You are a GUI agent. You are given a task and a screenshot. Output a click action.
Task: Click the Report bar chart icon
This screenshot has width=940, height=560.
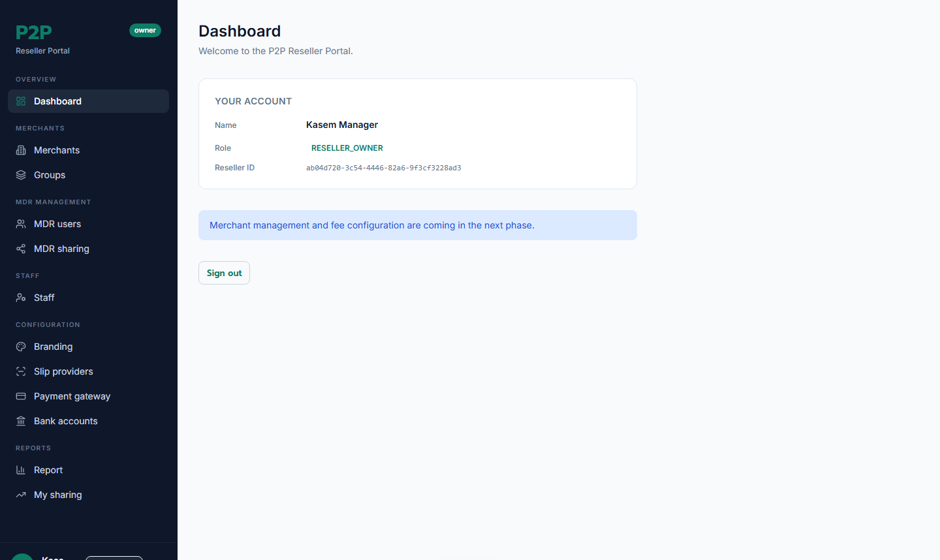click(x=21, y=470)
